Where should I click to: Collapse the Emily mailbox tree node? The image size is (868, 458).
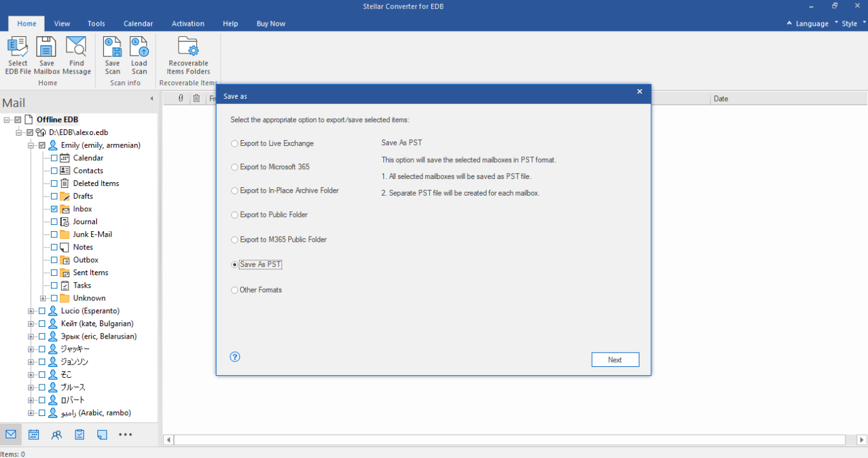click(30, 145)
